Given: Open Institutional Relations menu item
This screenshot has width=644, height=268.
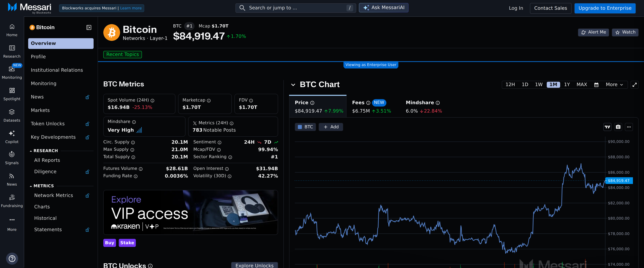Looking at the screenshot, I should pyautogui.click(x=61, y=70).
